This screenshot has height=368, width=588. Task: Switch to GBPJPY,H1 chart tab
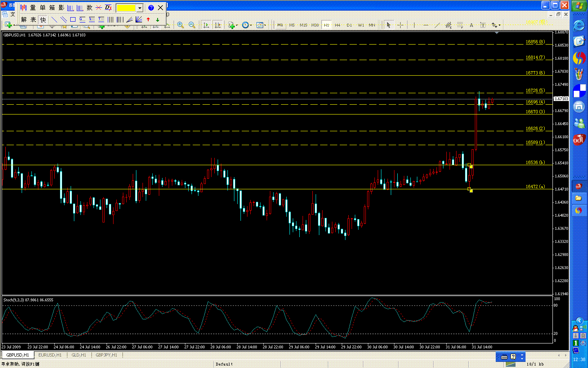coord(106,355)
